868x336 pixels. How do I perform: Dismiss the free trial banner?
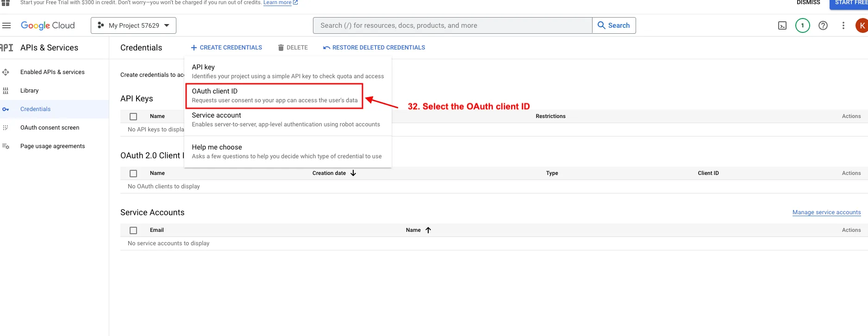pyautogui.click(x=808, y=3)
